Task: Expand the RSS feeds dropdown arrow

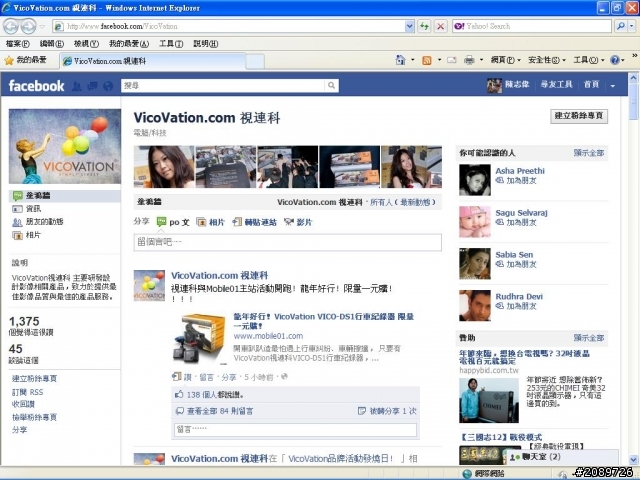Action: click(439, 60)
